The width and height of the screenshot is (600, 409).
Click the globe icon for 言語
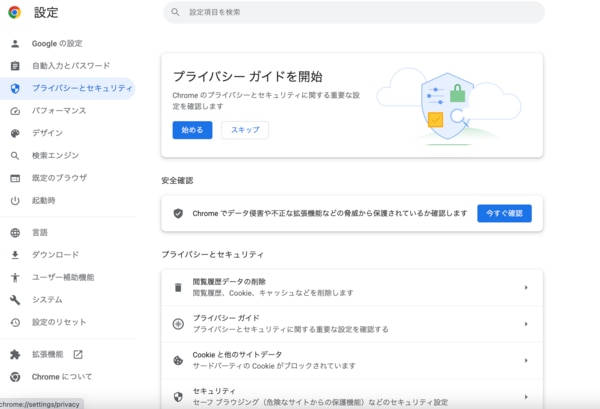click(x=15, y=233)
